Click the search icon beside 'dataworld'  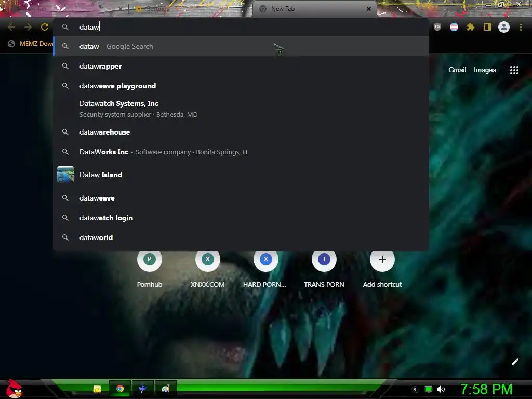click(65, 237)
